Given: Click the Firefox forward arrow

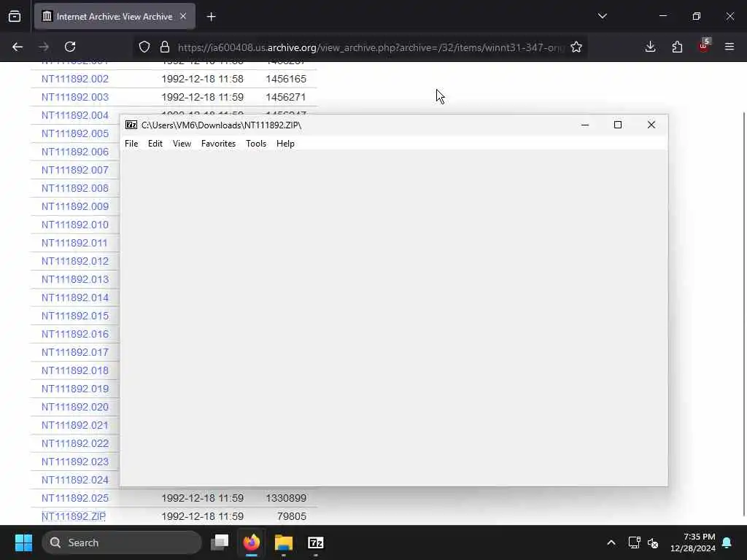Looking at the screenshot, I should tap(44, 47).
